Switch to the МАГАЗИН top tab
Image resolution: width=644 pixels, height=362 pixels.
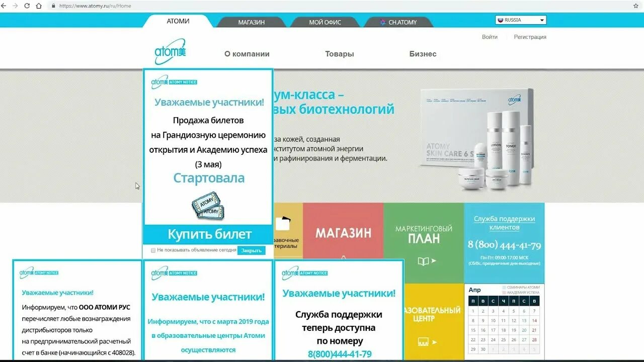252,22
